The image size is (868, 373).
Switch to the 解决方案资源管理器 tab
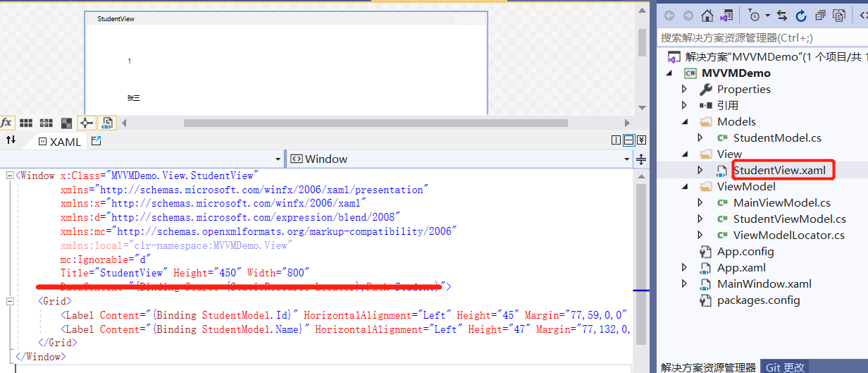708,367
